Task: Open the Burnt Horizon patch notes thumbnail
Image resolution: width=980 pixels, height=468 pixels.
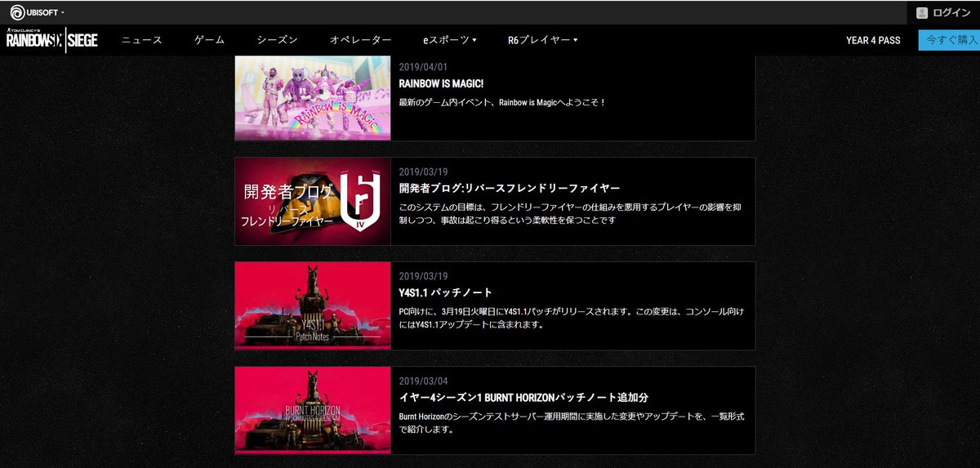Action: (x=313, y=411)
